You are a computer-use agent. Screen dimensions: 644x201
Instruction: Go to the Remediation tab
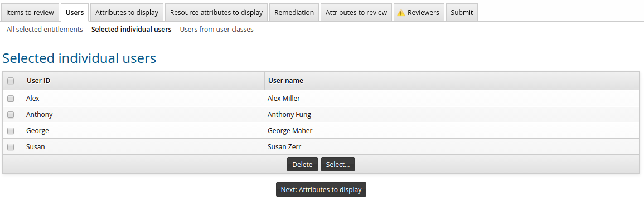[x=294, y=12]
